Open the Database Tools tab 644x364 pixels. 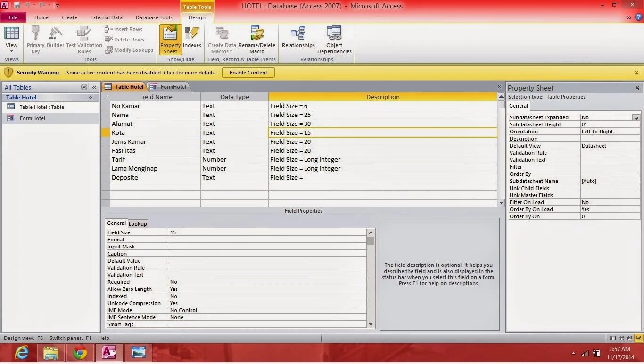154,17
